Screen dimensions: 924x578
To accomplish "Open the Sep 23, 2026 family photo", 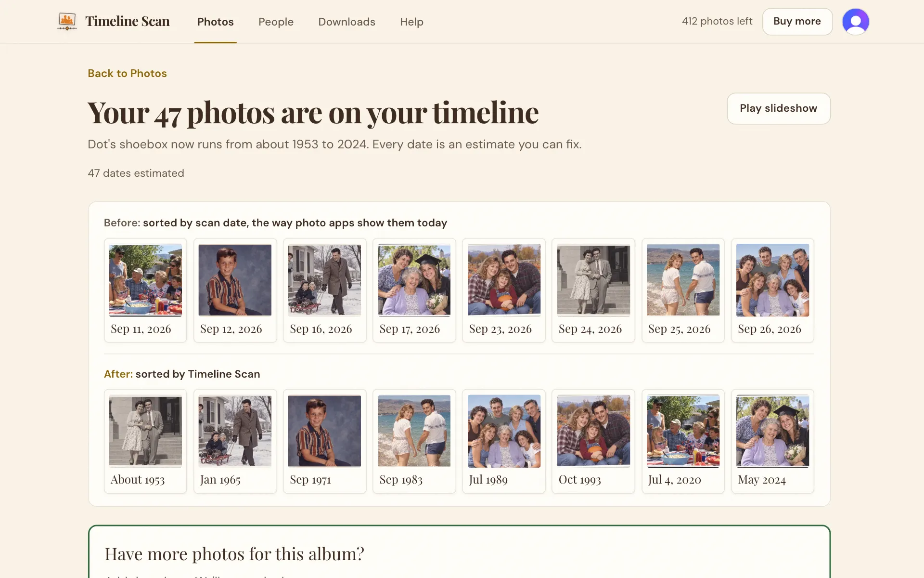I will click(504, 280).
